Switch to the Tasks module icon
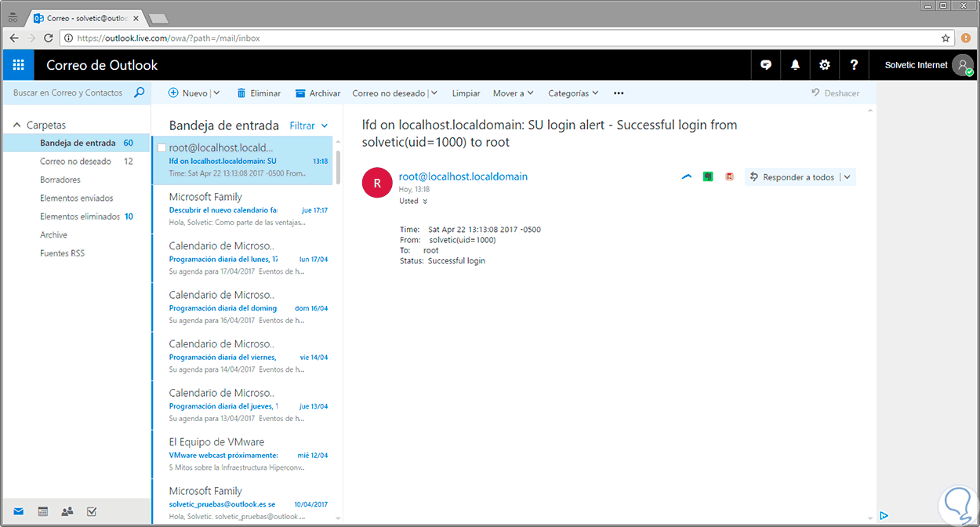The image size is (980, 527). [x=92, y=511]
